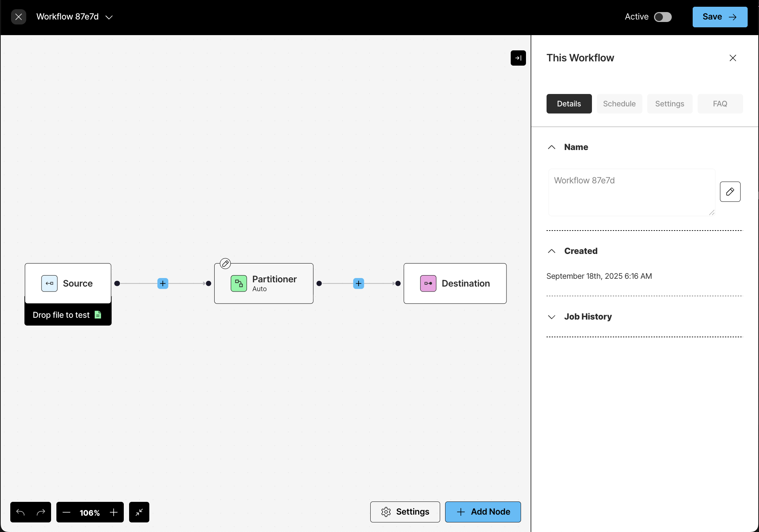759x532 pixels.
Task: Add a node between Source and Partitioner
Action: point(163,283)
